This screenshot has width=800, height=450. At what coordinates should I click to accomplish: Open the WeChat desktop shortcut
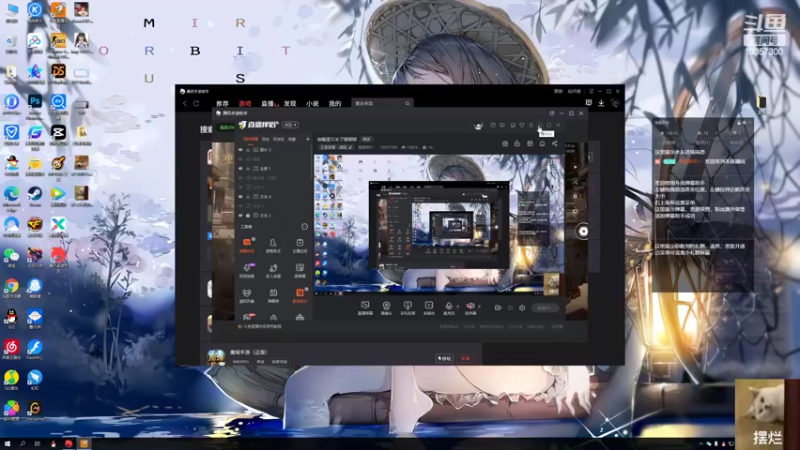[x=11, y=258]
